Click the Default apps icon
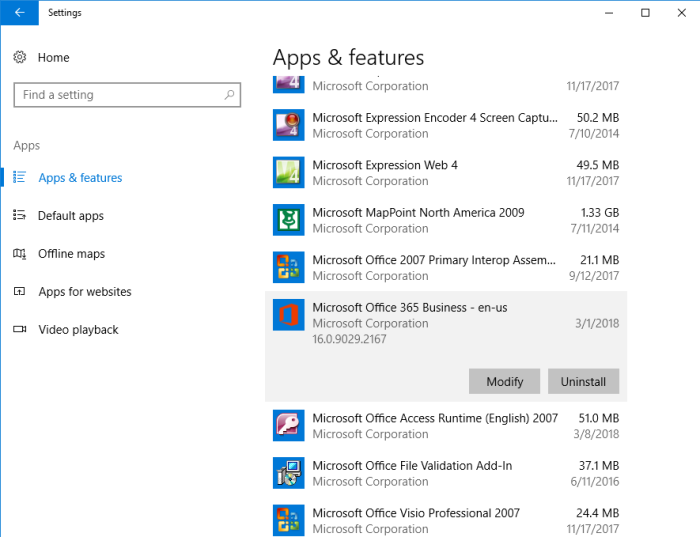 [19, 215]
